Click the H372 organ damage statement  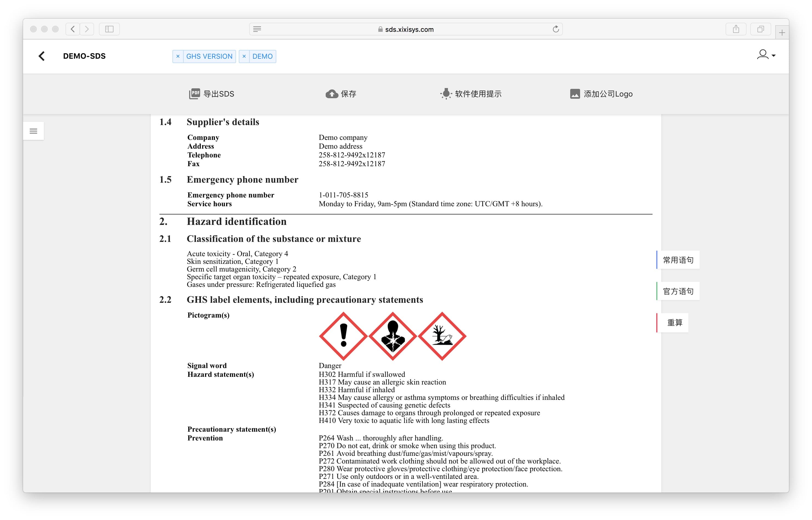429,412
